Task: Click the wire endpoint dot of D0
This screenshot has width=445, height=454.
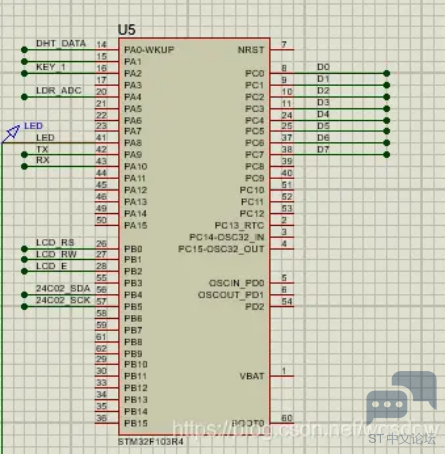Action: click(387, 73)
